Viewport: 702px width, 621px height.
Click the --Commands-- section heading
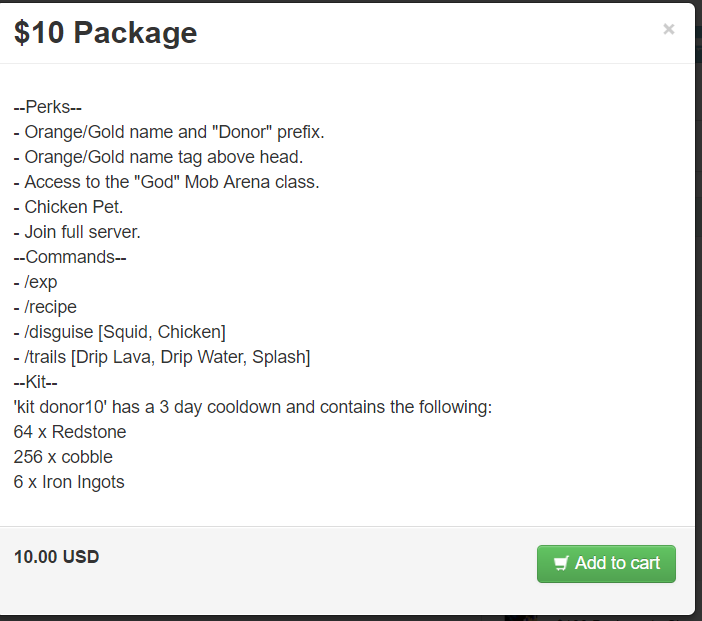pyautogui.click(x=64, y=257)
